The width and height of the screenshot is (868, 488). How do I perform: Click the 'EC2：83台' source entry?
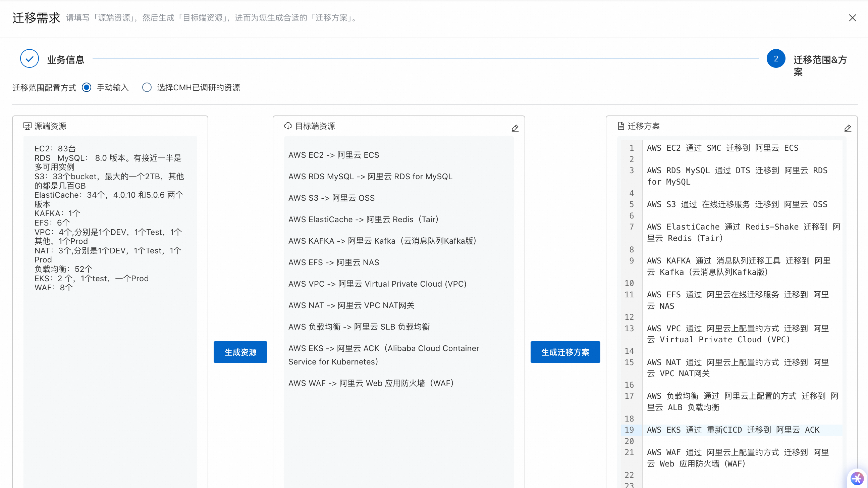click(x=55, y=148)
